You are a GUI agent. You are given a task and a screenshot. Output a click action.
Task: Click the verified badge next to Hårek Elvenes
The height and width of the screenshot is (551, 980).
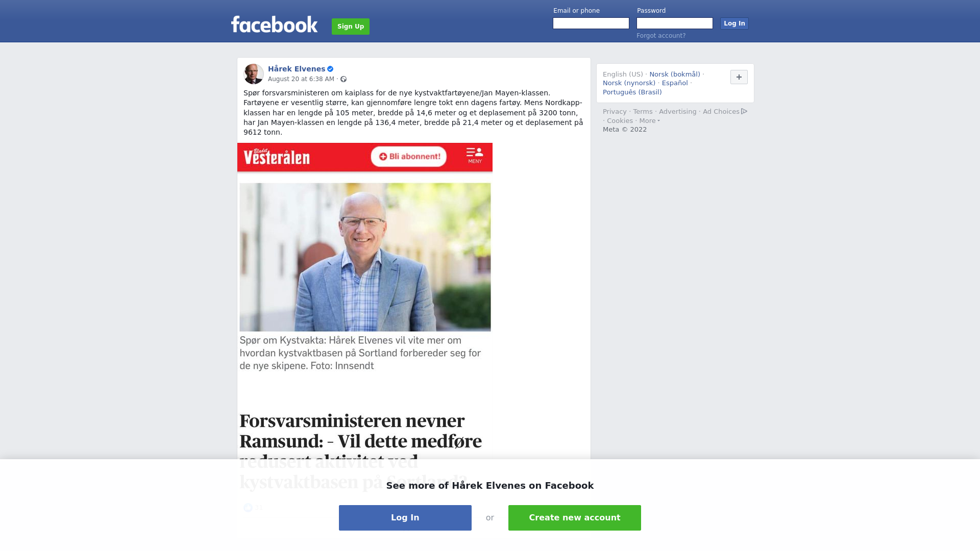[x=330, y=69]
